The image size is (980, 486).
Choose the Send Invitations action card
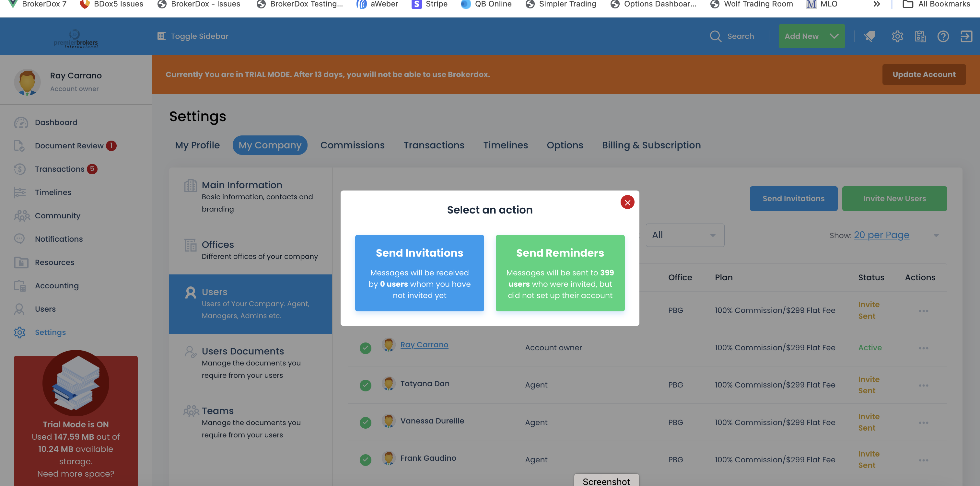420,273
